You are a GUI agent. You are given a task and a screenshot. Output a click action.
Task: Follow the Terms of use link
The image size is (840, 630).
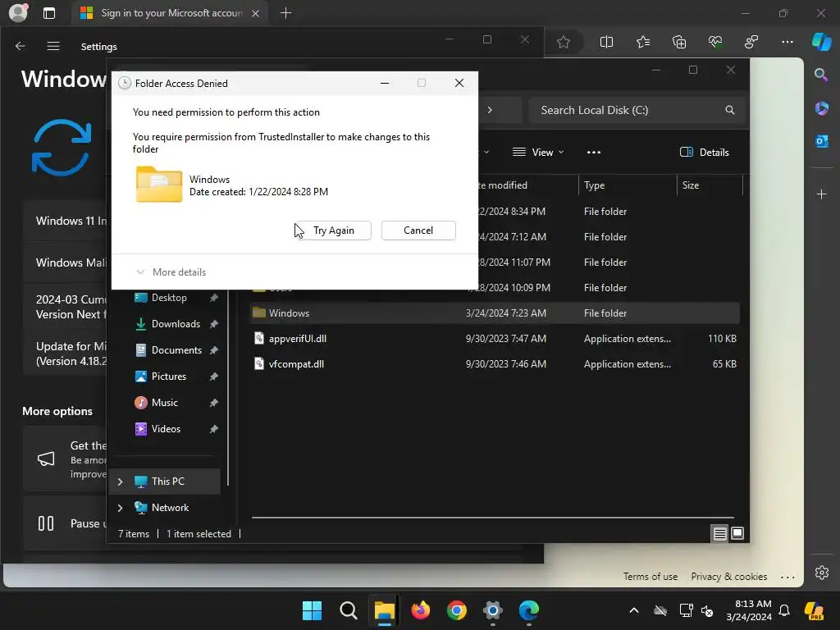pos(650,577)
